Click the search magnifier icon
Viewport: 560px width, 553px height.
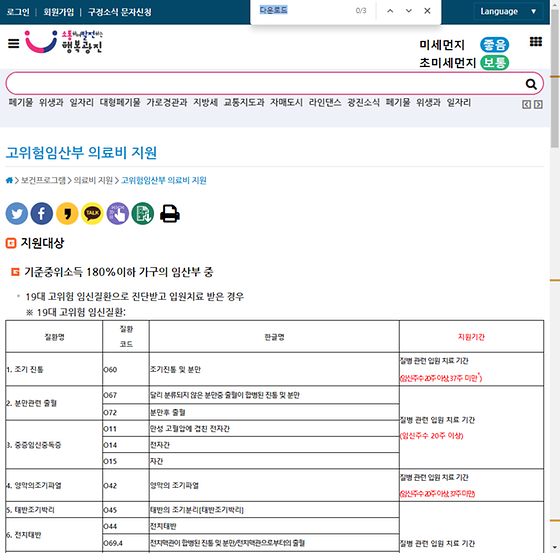(531, 84)
